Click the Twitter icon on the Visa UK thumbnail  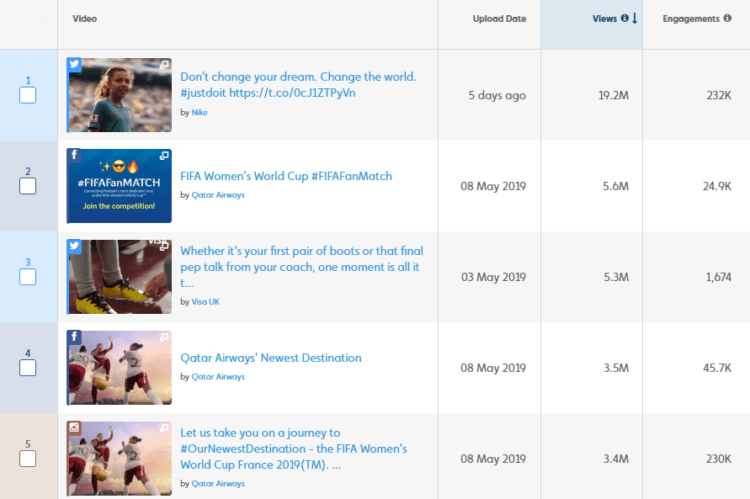click(x=74, y=246)
